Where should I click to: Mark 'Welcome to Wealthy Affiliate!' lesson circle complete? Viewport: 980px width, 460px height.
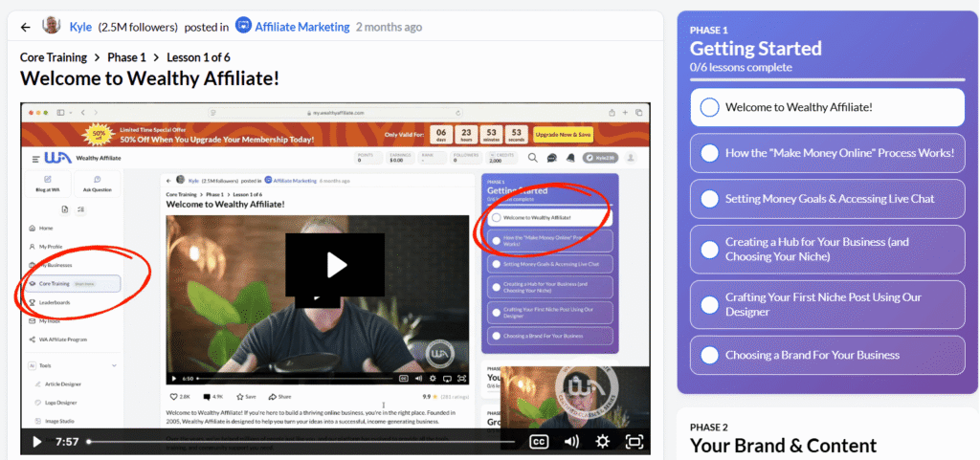[709, 107]
